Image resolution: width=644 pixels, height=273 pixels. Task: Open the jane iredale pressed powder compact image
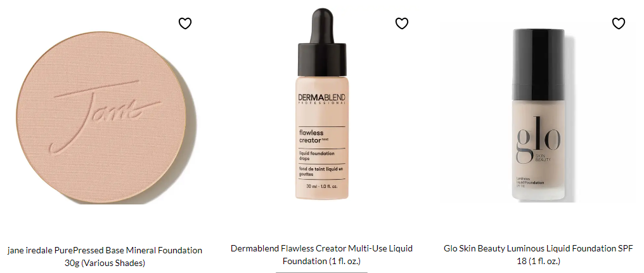coord(106,117)
